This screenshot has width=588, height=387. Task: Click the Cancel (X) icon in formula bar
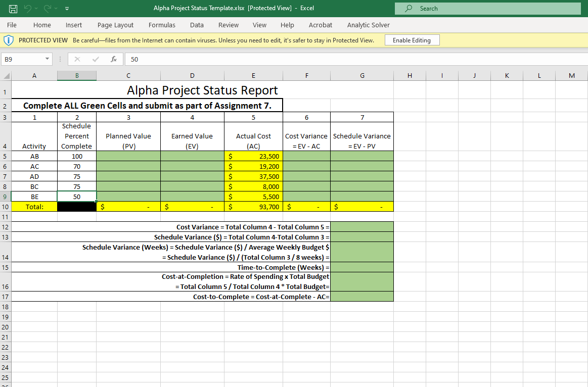77,59
